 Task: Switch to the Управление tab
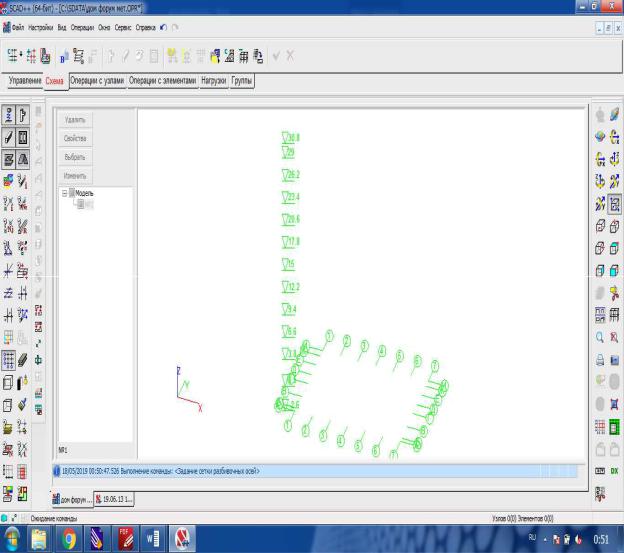[25, 81]
